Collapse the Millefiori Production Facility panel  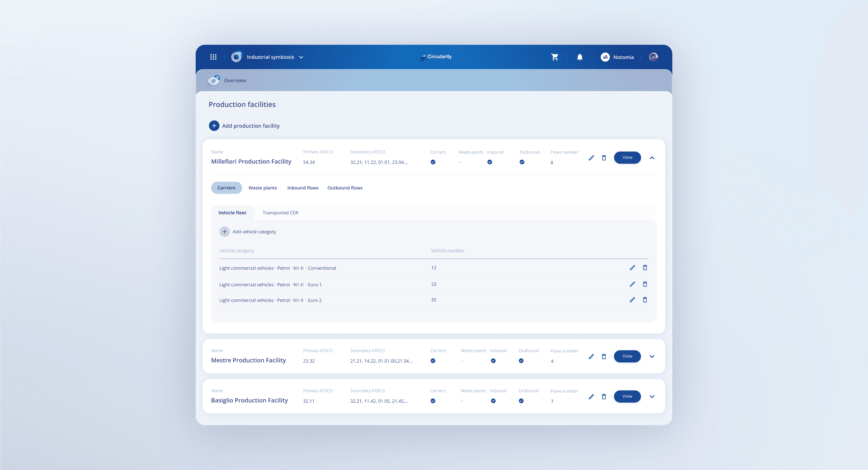point(652,158)
